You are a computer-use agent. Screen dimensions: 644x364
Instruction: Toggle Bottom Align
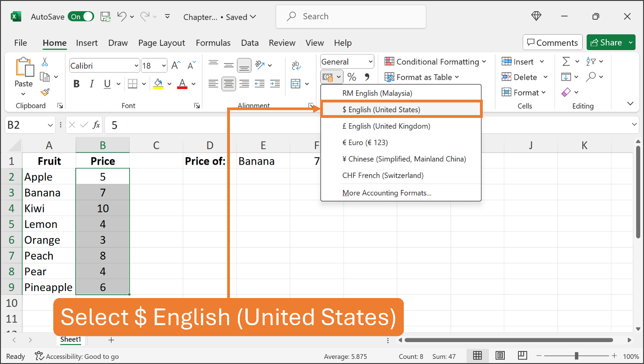244,66
